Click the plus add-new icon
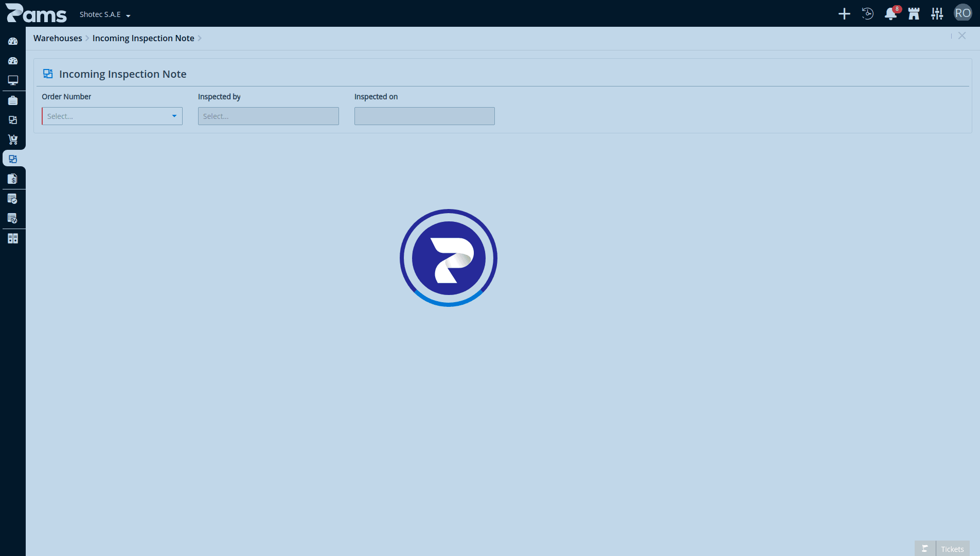The height and width of the screenshot is (556, 980). point(844,14)
